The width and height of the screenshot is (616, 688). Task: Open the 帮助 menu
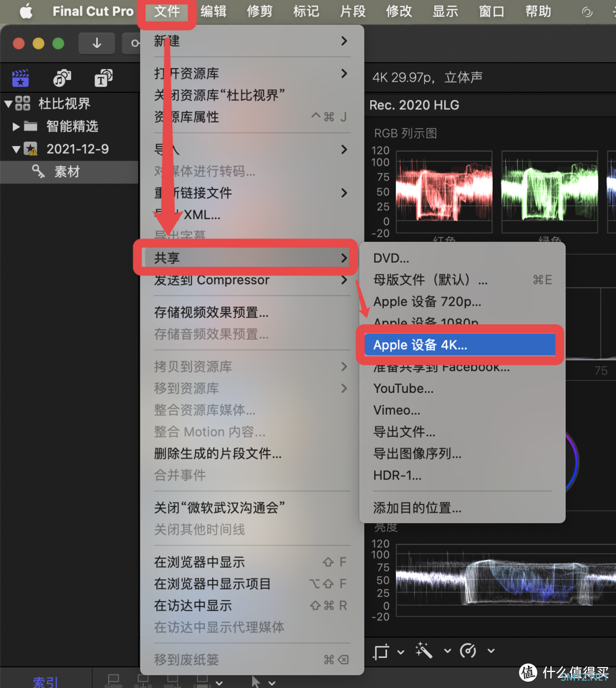pos(538,11)
